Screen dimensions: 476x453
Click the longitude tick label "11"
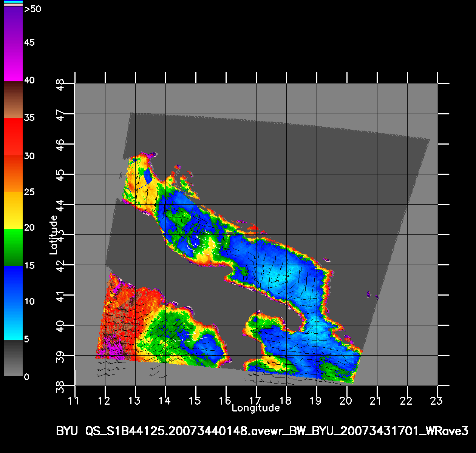coord(74,401)
